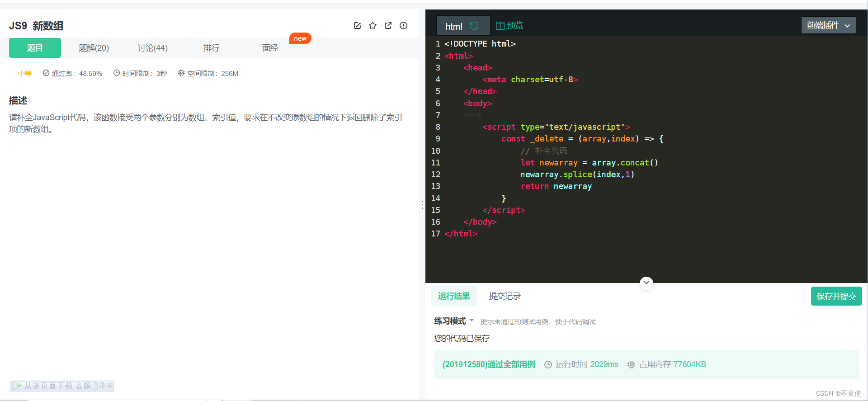Open the 提交记录 tab
This screenshot has height=401, width=868.
click(505, 296)
